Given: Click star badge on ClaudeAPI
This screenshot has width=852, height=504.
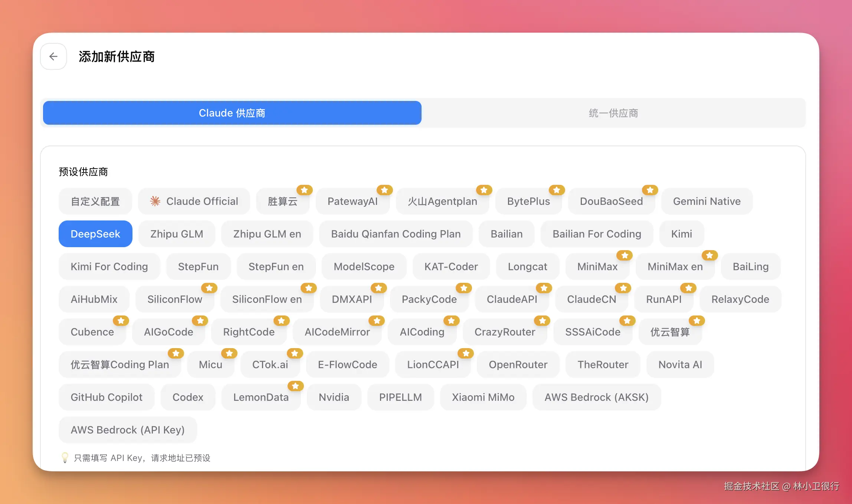Looking at the screenshot, I should coord(544,288).
